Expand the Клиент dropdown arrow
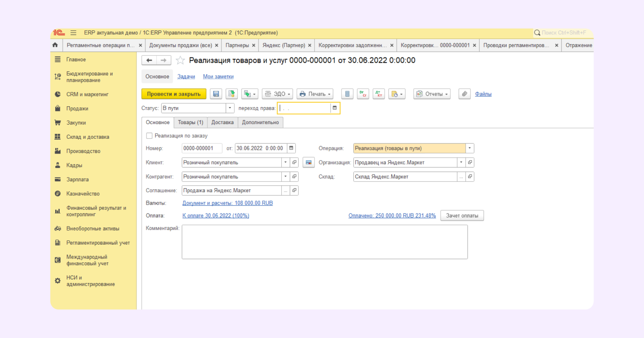The width and height of the screenshot is (644, 338). 285,162
